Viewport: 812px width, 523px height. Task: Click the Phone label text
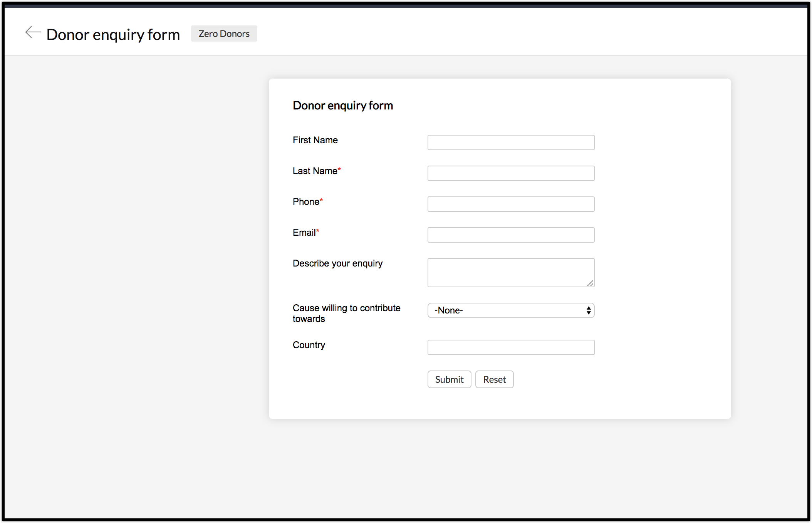306,202
